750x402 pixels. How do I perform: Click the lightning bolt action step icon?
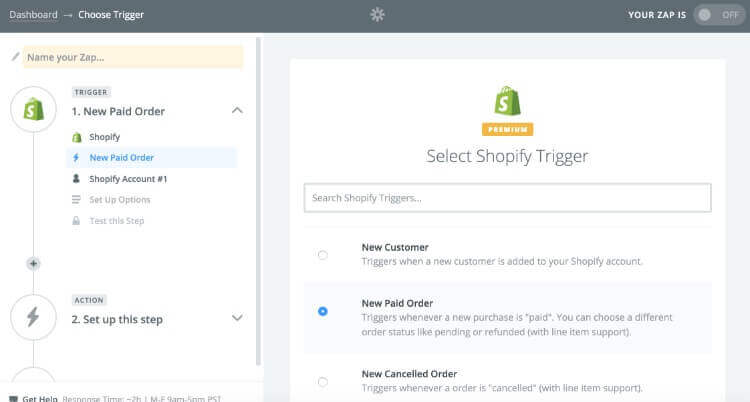tap(33, 316)
